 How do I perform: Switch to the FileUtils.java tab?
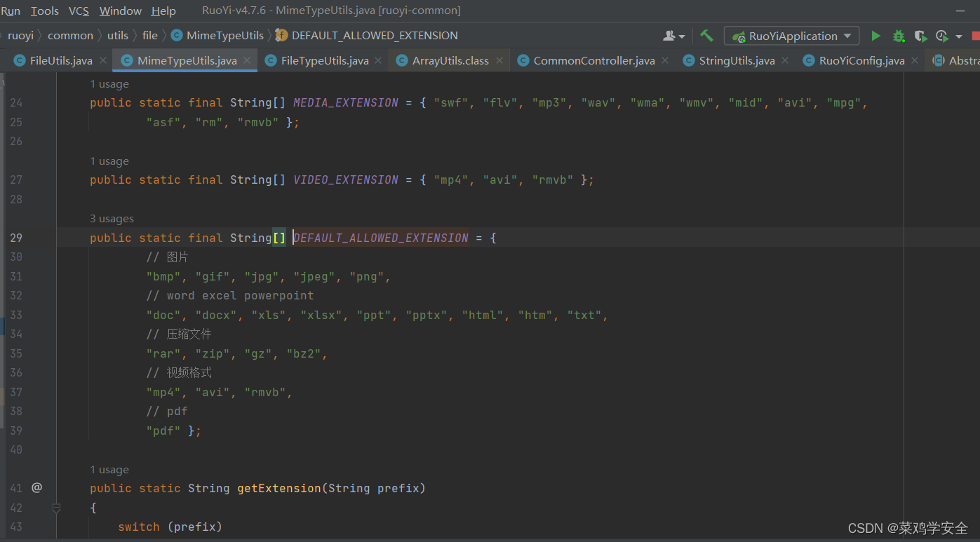(x=61, y=60)
